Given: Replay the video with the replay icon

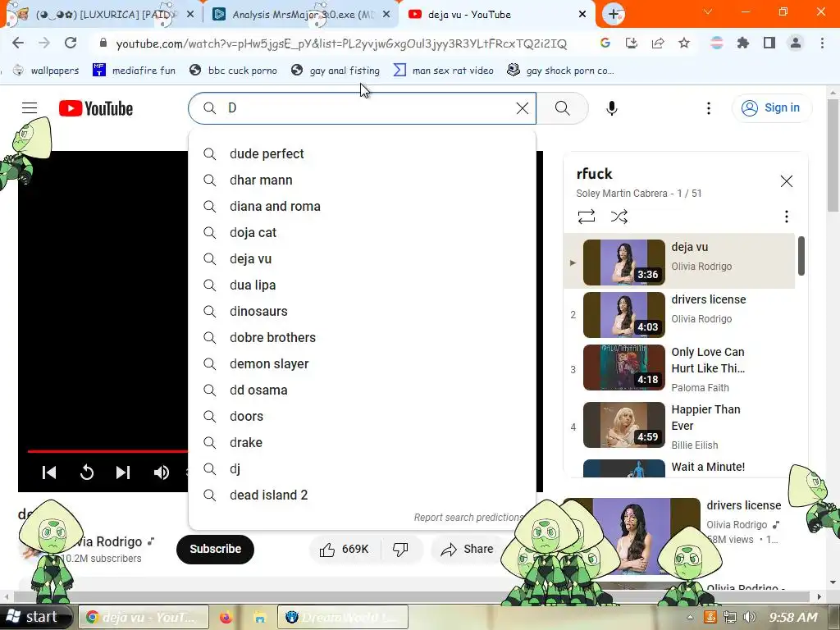Looking at the screenshot, I should (x=87, y=472).
